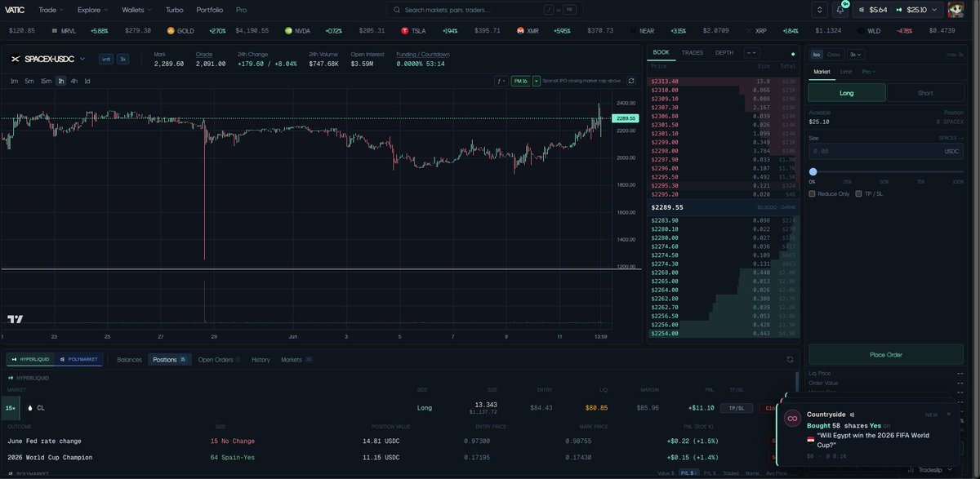Switch to the TRADES tab
Viewport: 980px width, 479px height.
[693, 52]
